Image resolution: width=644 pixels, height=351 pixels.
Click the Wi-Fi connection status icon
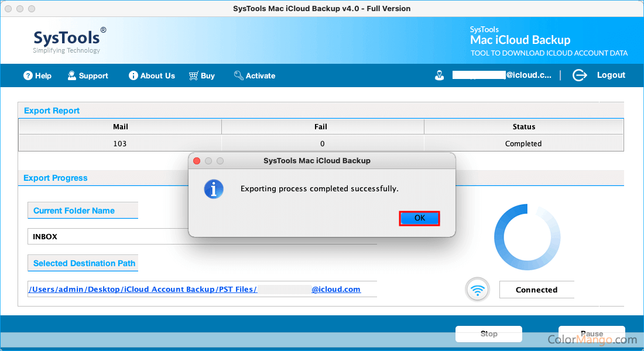point(477,290)
